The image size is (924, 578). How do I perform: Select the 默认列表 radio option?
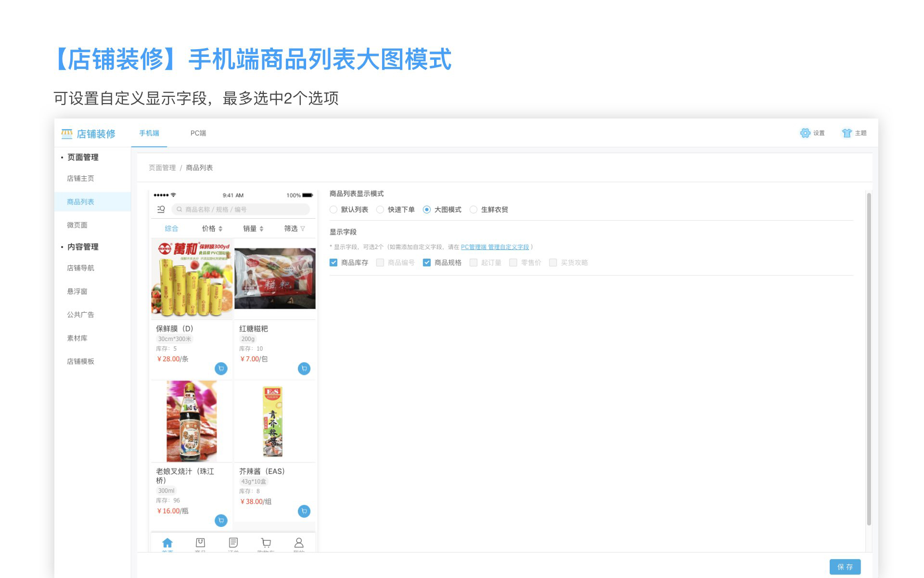pyautogui.click(x=334, y=210)
